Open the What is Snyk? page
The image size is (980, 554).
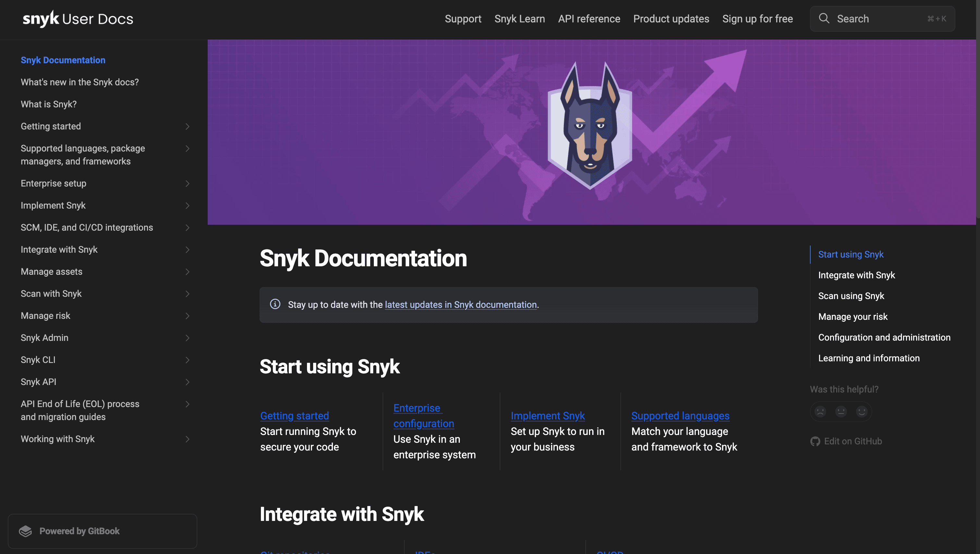[49, 104]
